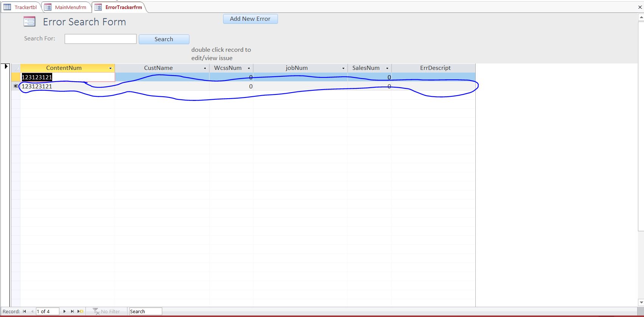
Task: Click the WcssNum 0 cell in new-record row
Action: pyautogui.click(x=231, y=86)
